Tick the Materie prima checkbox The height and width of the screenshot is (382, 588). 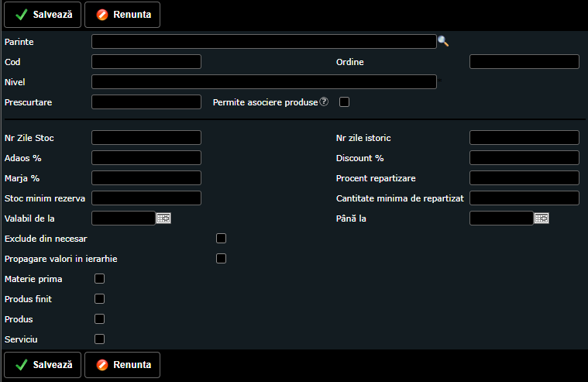tap(99, 278)
